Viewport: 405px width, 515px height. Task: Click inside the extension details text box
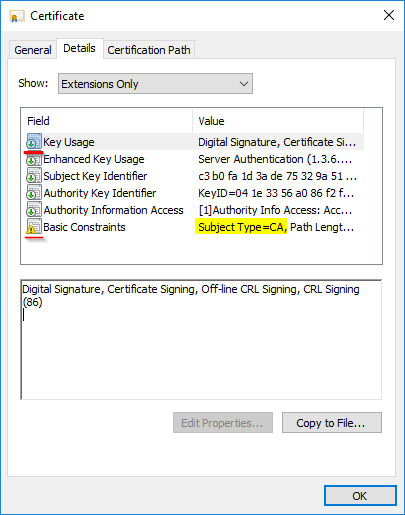pyautogui.click(x=201, y=339)
